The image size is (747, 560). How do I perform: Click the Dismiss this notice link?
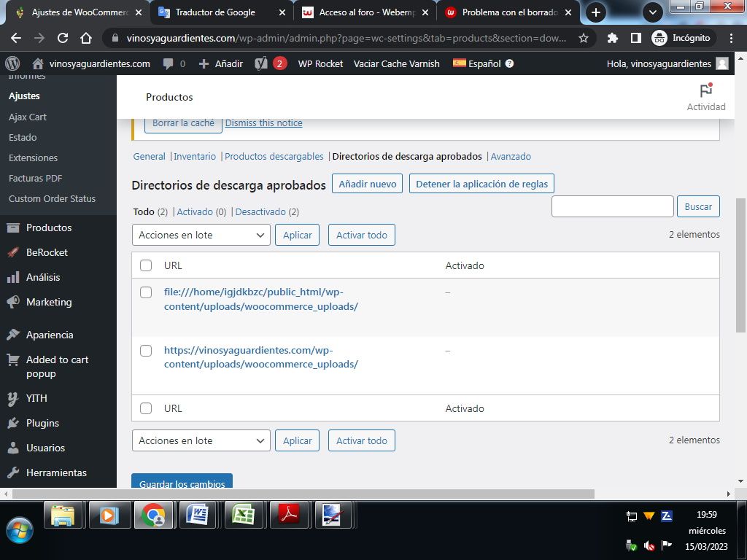tap(263, 122)
